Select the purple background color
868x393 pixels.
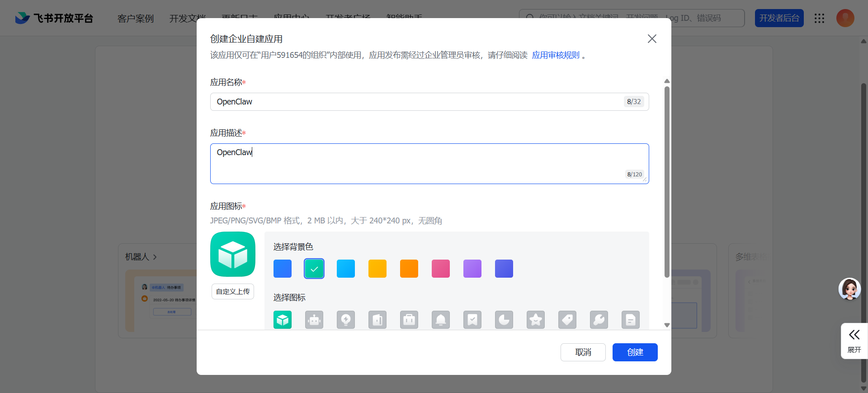(472, 269)
